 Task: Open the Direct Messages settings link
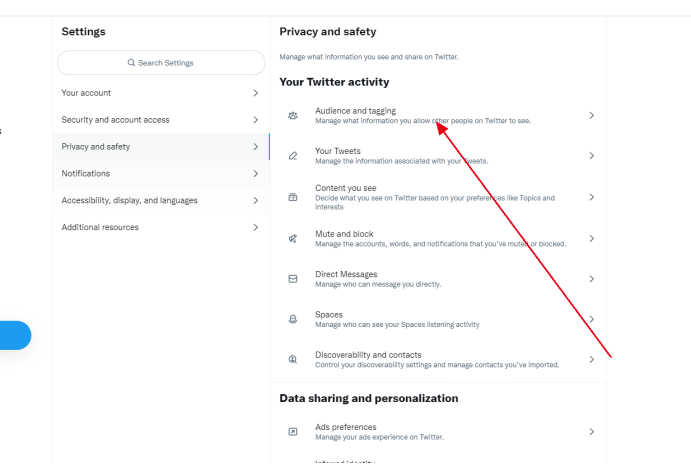pyautogui.click(x=346, y=275)
